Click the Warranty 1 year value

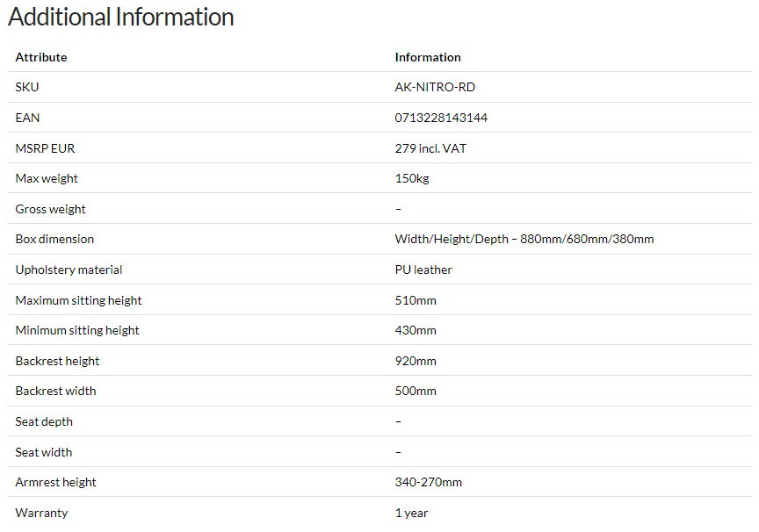(411, 514)
